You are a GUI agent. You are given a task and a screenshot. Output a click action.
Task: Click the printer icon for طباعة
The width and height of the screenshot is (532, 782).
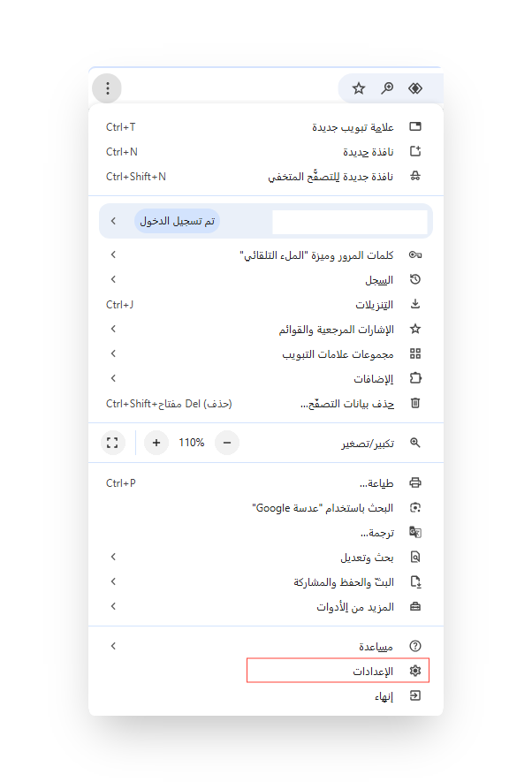tap(415, 483)
